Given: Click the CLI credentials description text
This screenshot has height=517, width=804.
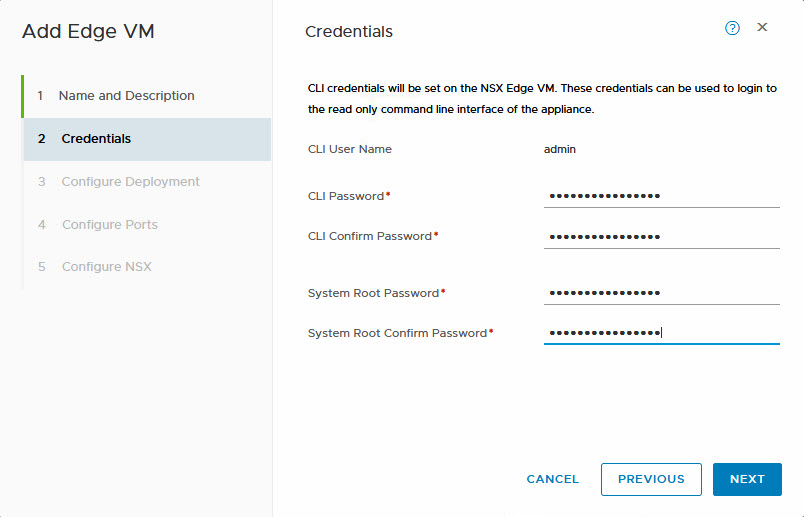Looking at the screenshot, I should point(542,99).
